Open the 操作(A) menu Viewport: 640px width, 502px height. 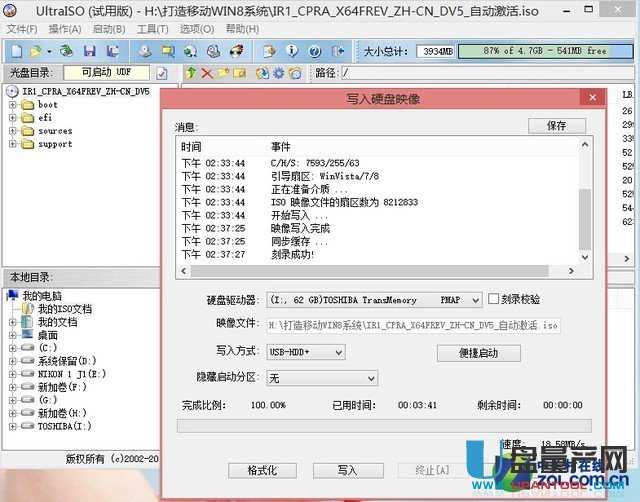[x=65, y=29]
